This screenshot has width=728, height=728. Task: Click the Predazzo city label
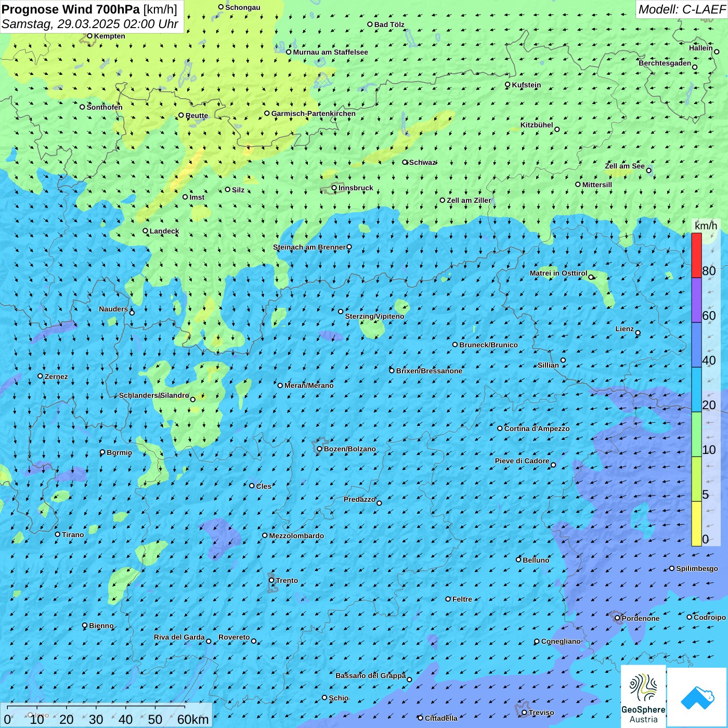point(359,499)
